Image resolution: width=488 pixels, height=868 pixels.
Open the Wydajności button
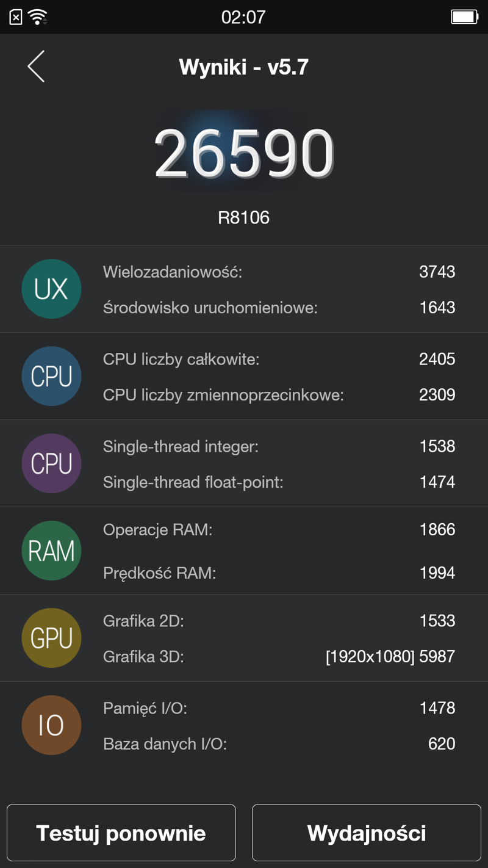[x=367, y=833]
